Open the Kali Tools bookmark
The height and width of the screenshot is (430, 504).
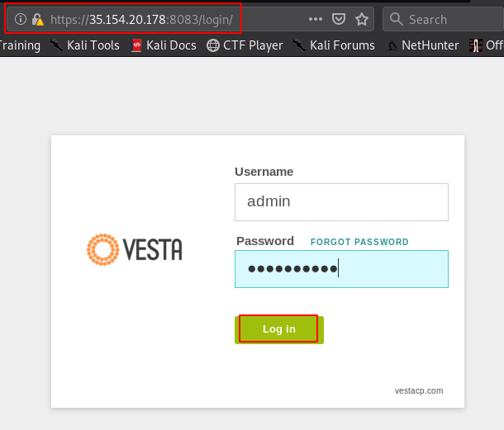(85, 45)
